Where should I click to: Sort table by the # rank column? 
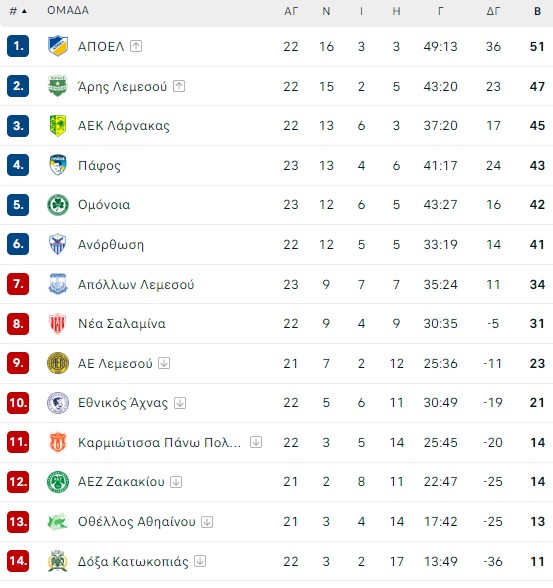point(18,11)
